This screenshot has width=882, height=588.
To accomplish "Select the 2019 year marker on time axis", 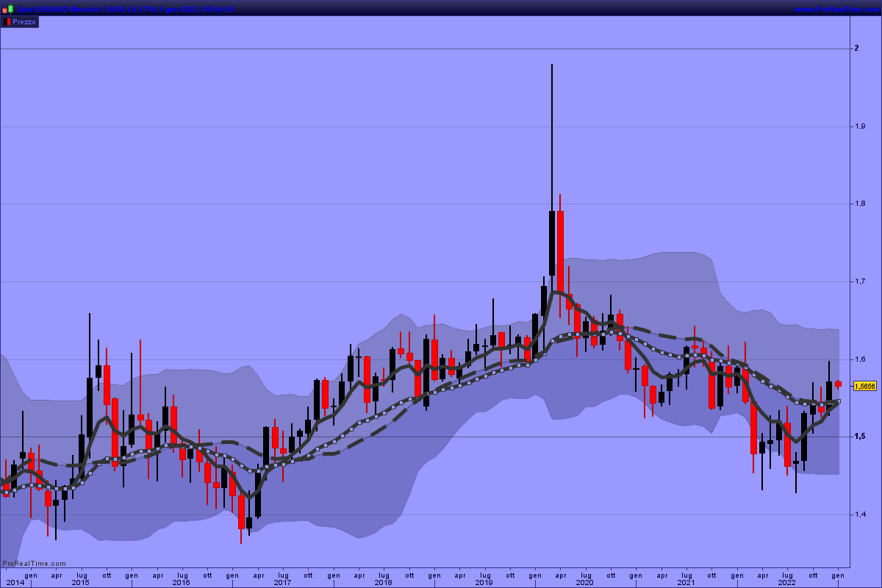I will [x=484, y=583].
